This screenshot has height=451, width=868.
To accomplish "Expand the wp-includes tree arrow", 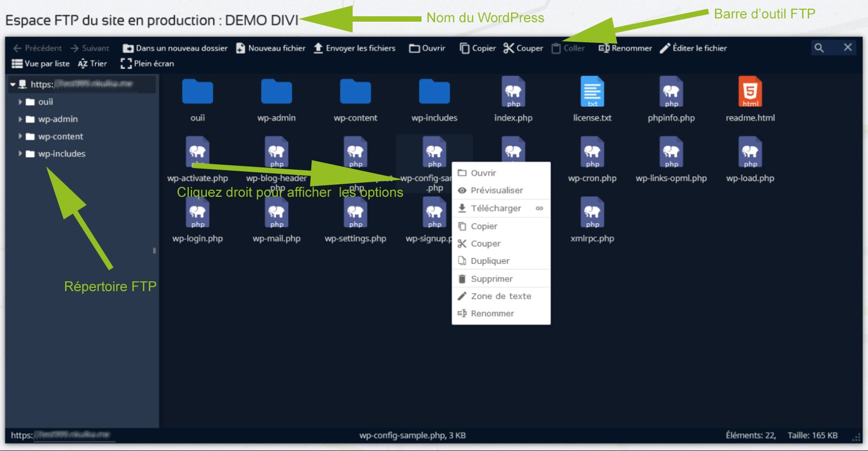I will [21, 154].
